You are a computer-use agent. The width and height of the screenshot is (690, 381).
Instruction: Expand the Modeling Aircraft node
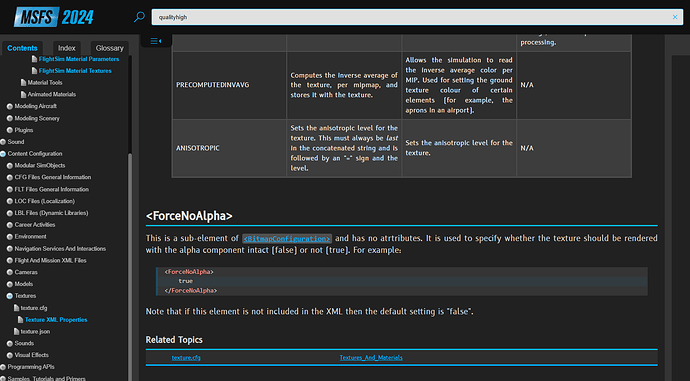pos(10,106)
